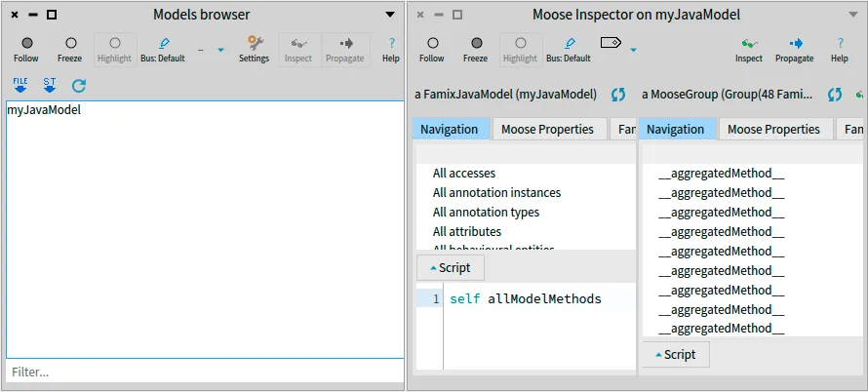
Task: Maximize the Models browser window
Action: tap(52, 15)
